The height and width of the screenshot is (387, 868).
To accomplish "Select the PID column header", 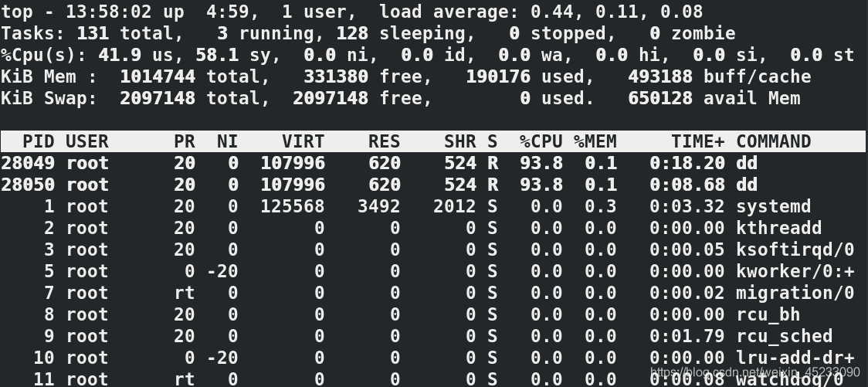I will coord(38,141).
